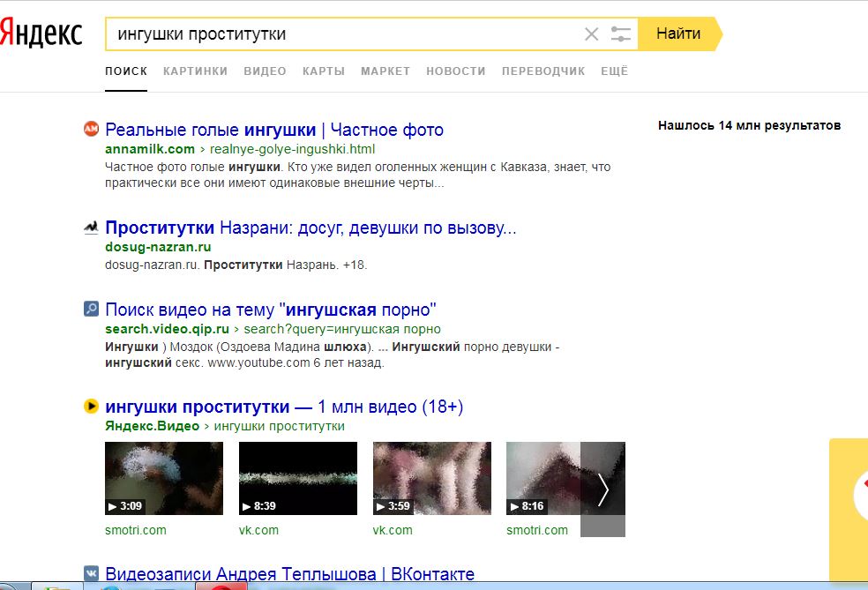
Task: Play the 8:16 video thumbnail
Action: pos(543,478)
